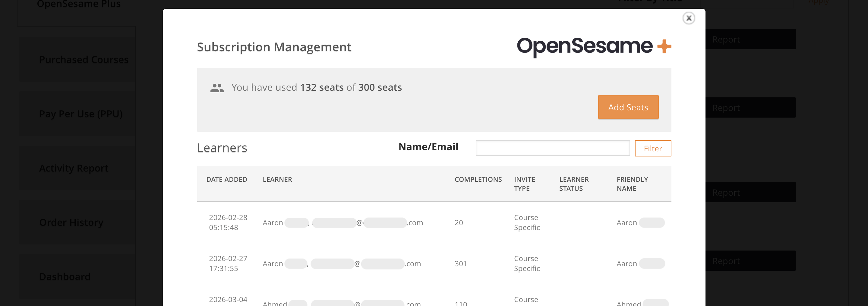868x306 pixels.
Task: Click the seats users icon
Action: point(217,88)
